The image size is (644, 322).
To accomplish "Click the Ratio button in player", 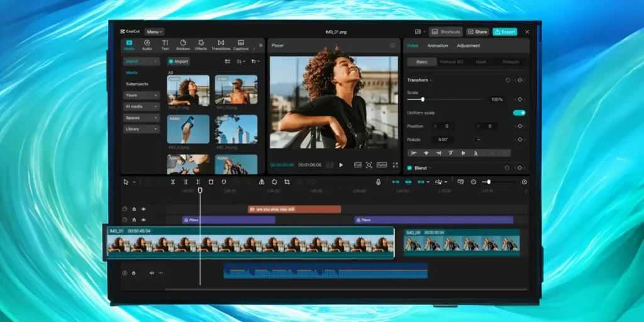I will [382, 165].
